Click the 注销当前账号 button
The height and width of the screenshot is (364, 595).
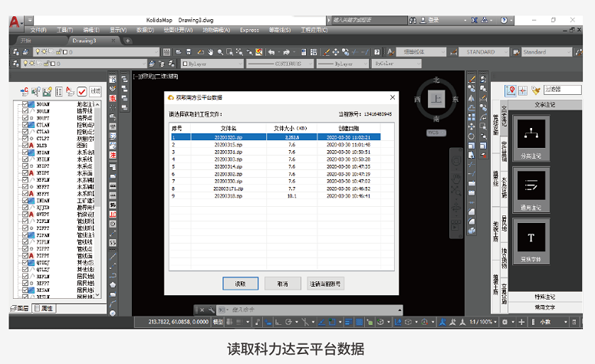(x=325, y=284)
